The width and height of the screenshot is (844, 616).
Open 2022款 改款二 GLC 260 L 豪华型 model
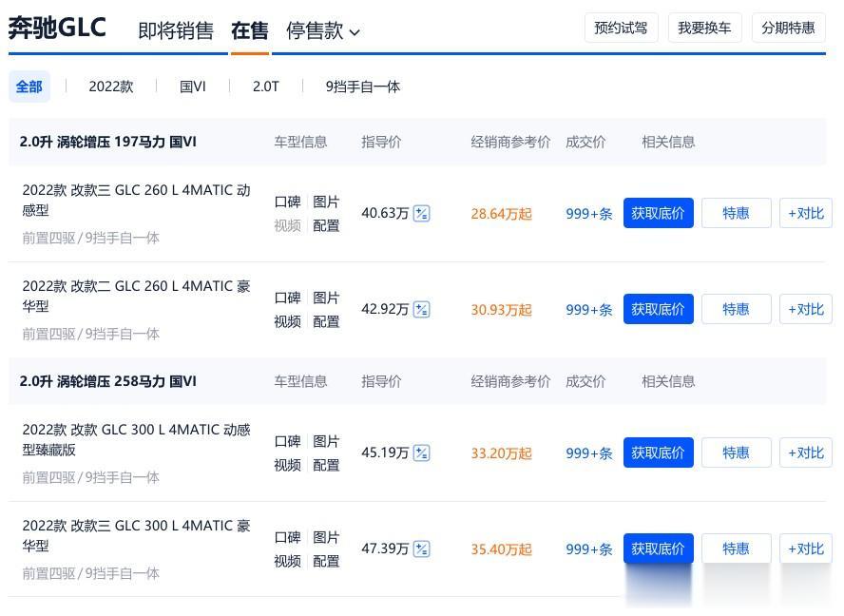[x=136, y=297]
